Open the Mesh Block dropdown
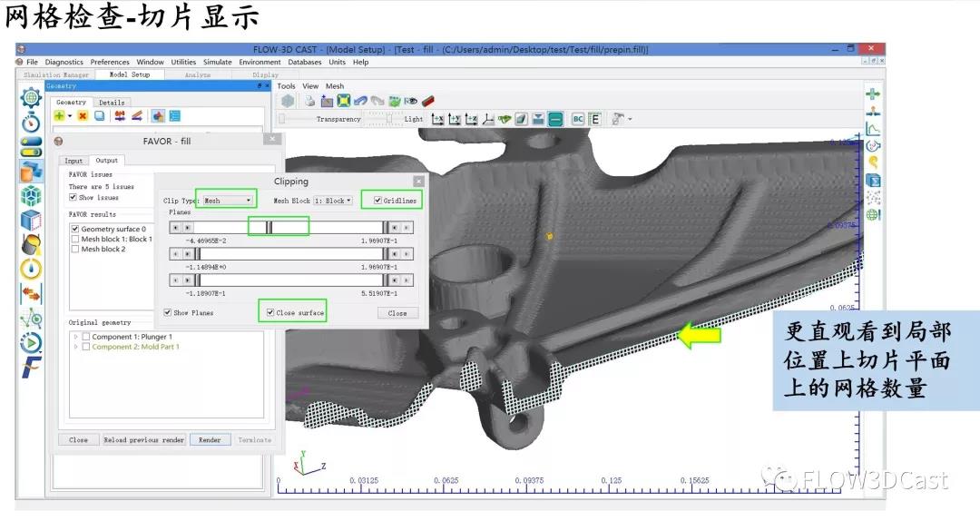Viewport: 980px width, 521px height. click(332, 201)
